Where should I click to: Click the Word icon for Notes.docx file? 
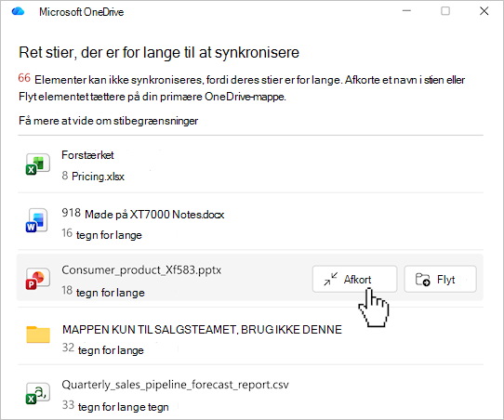[x=37, y=220]
